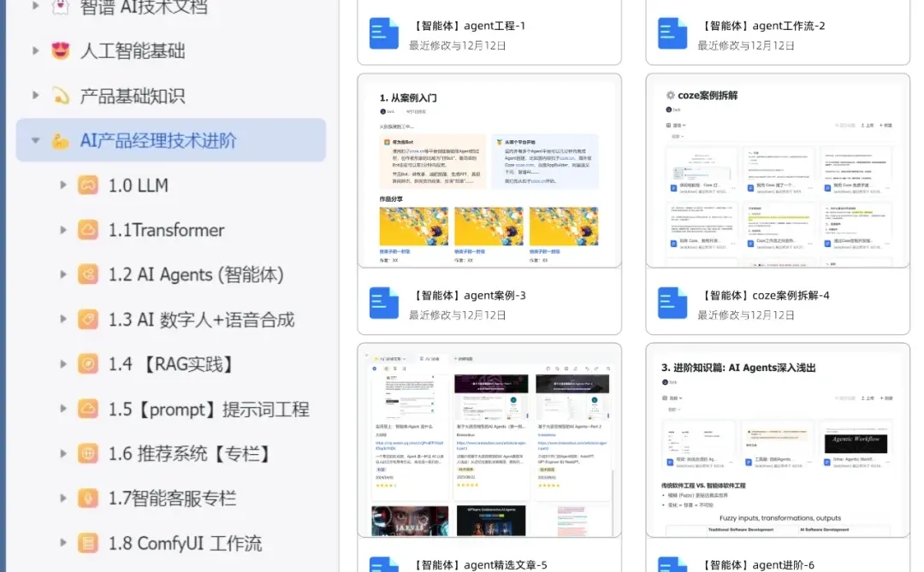Expand the 1.4 【RAG实践】 tree item
Screen dimensions: 924x572
coord(64,365)
